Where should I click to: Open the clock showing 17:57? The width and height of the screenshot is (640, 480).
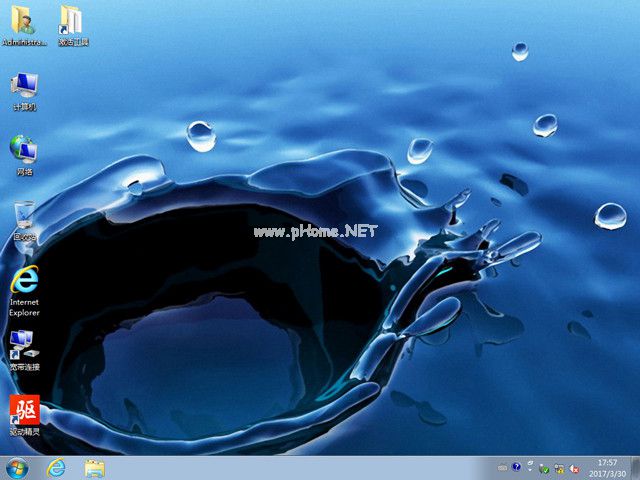[607, 468]
